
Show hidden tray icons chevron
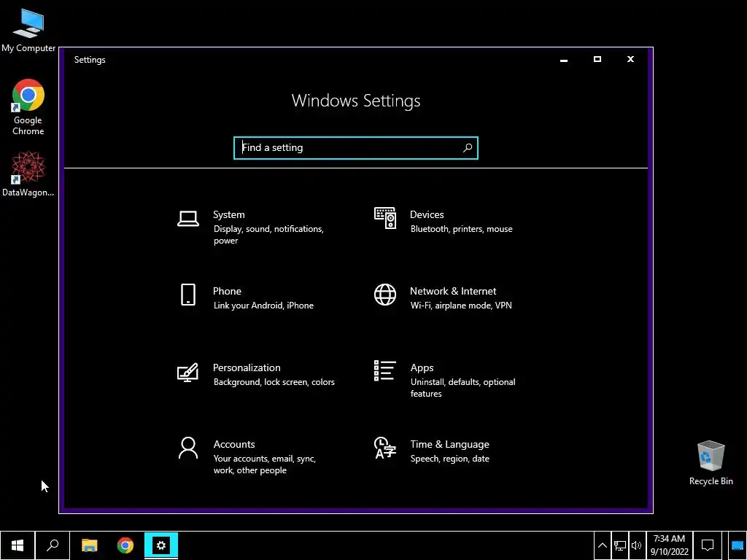coord(602,545)
